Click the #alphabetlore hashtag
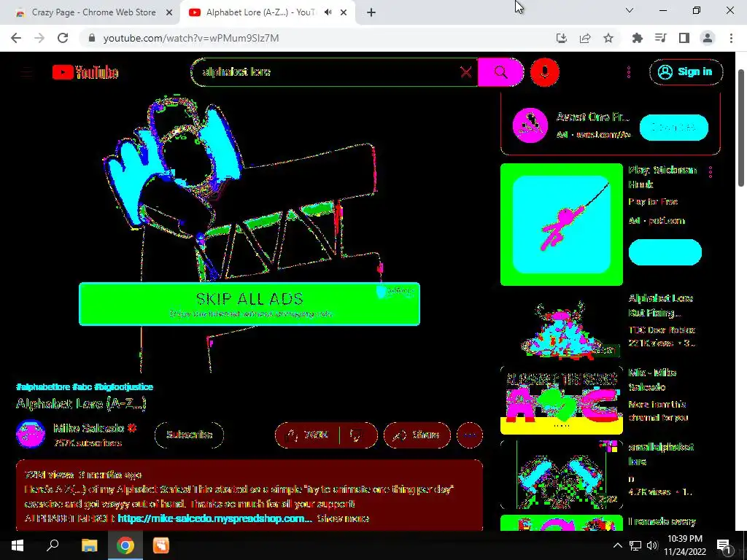The width and height of the screenshot is (747, 560). click(x=43, y=386)
